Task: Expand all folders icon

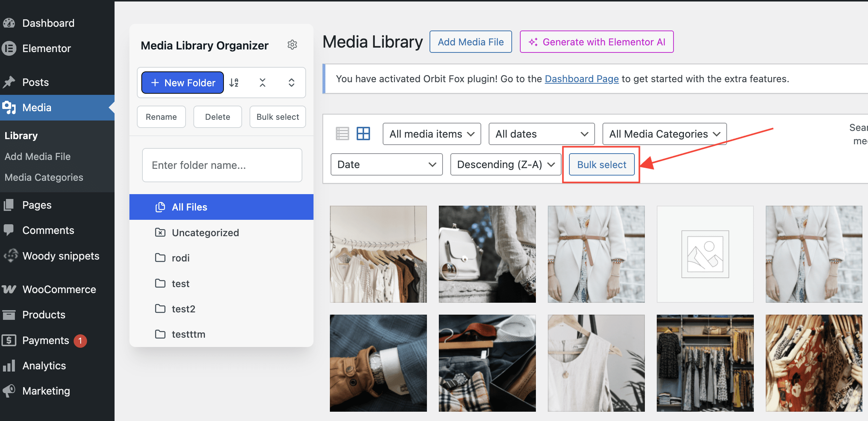Action: [292, 83]
